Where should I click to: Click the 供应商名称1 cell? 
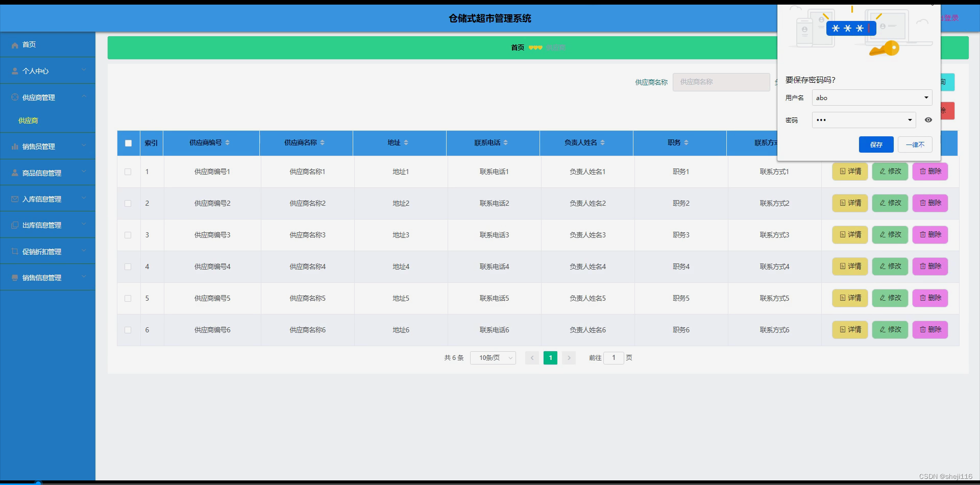(x=307, y=172)
